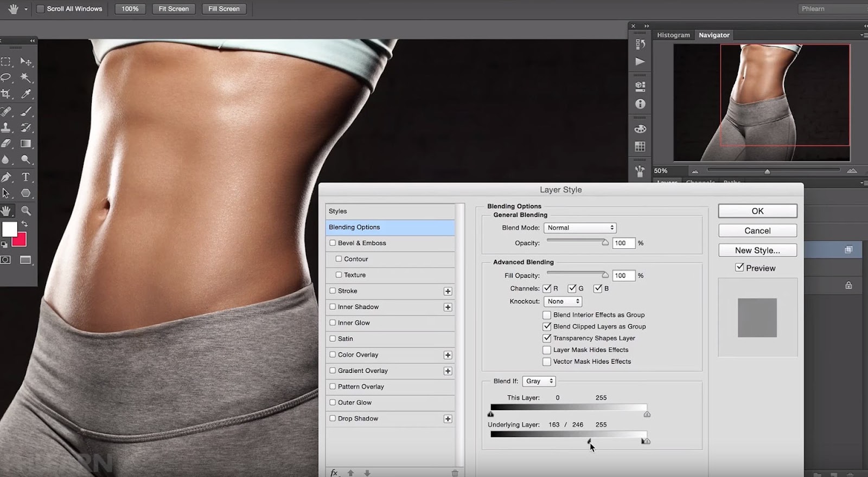Select the Type tool
The width and height of the screenshot is (868, 477).
[25, 177]
